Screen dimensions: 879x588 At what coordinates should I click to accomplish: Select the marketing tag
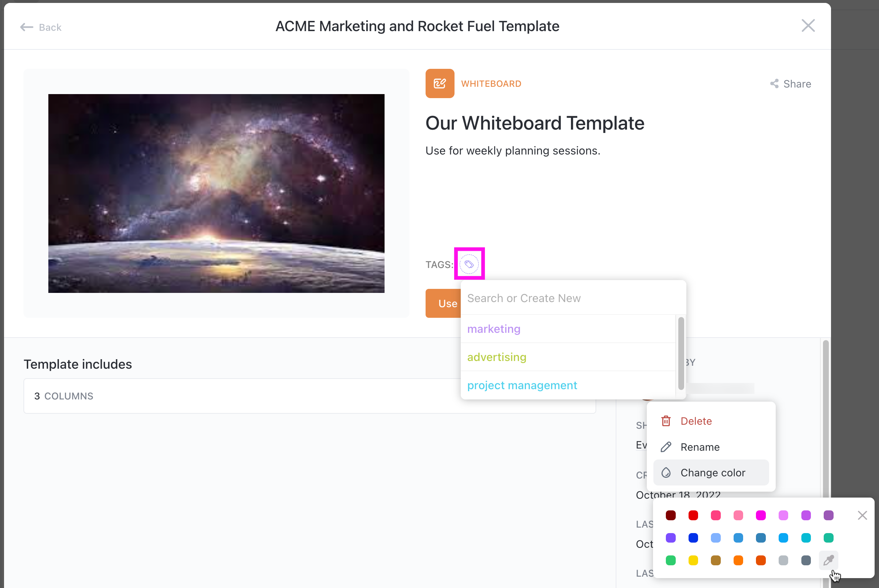click(x=494, y=329)
